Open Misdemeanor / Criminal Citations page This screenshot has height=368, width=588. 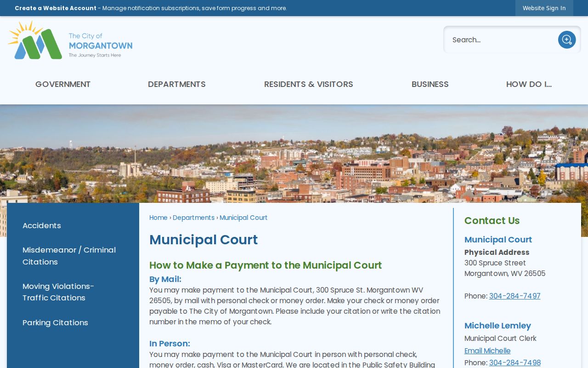(x=69, y=256)
